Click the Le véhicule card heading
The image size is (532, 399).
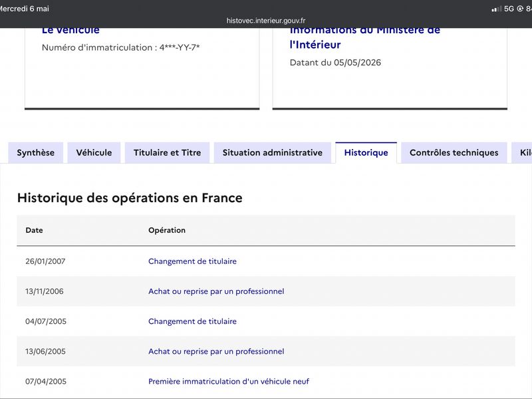(70, 30)
